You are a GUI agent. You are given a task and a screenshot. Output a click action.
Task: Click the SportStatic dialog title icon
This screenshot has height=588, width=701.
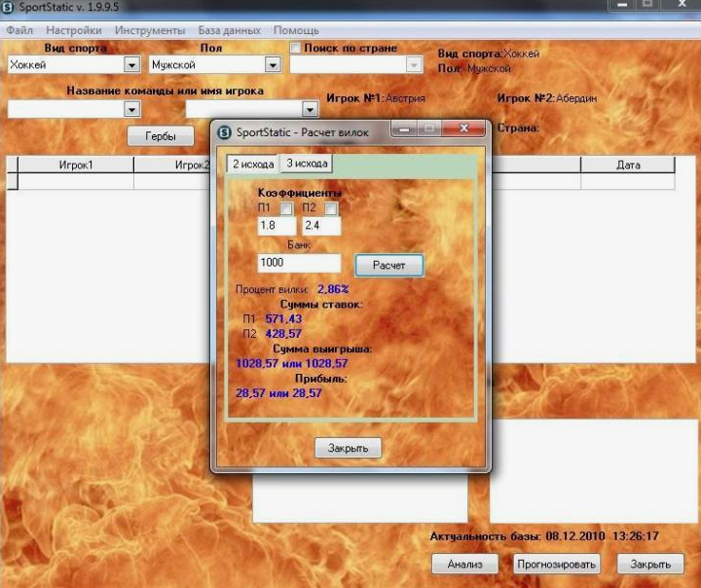click(224, 131)
